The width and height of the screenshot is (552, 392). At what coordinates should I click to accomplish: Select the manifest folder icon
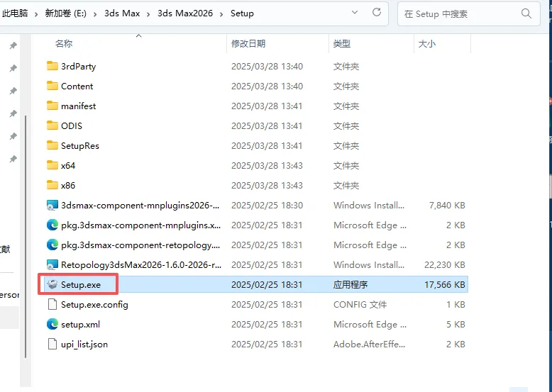pyautogui.click(x=52, y=106)
